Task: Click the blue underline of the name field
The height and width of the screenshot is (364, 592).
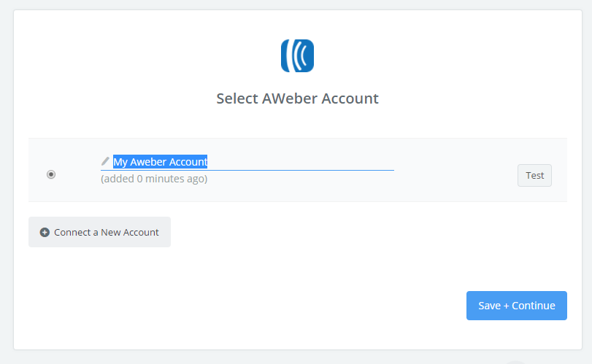Action: coord(247,170)
